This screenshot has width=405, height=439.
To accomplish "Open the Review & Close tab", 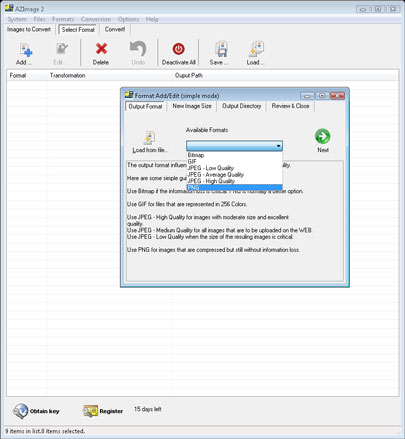I will [x=290, y=106].
